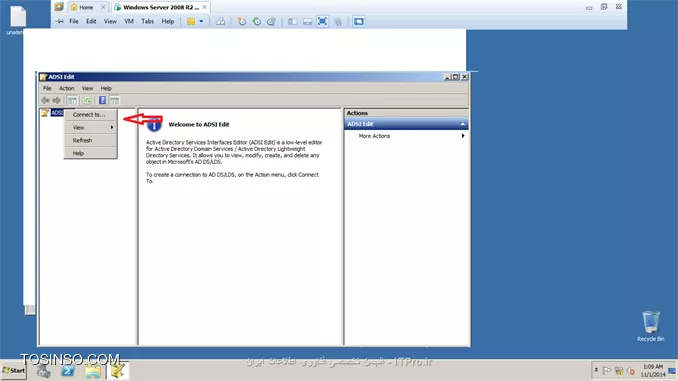Choose 'Connect to...' from the context menu

90,115
